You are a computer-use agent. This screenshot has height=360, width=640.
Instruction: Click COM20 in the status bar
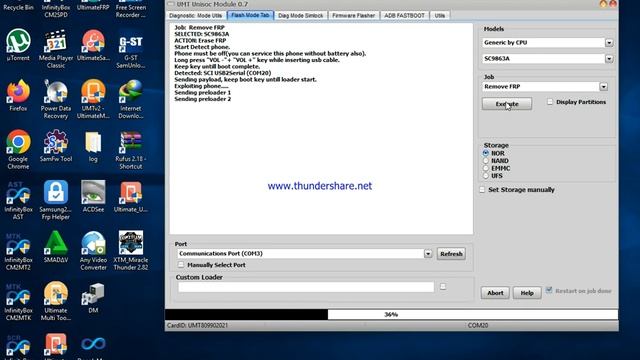tap(478, 325)
